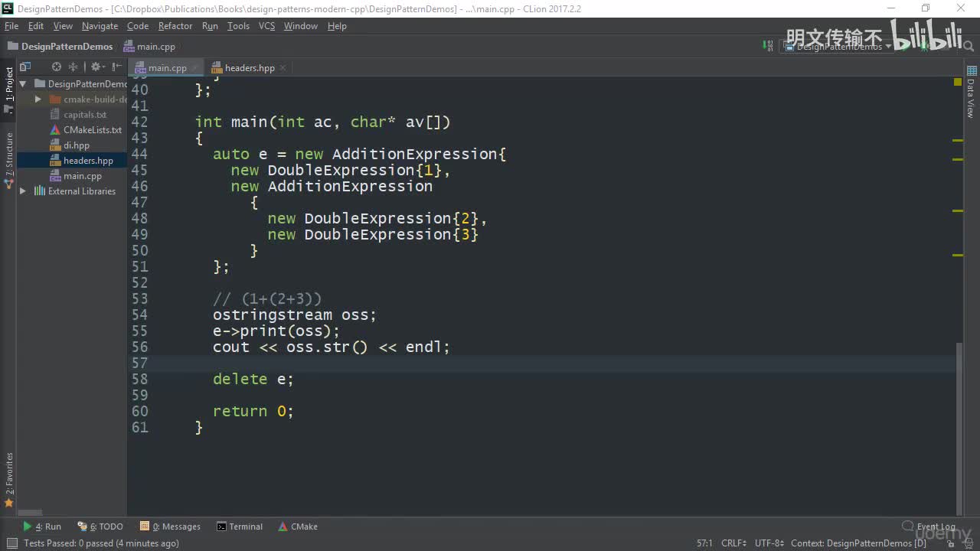Click the yellow inspection status square

pyautogui.click(x=958, y=82)
